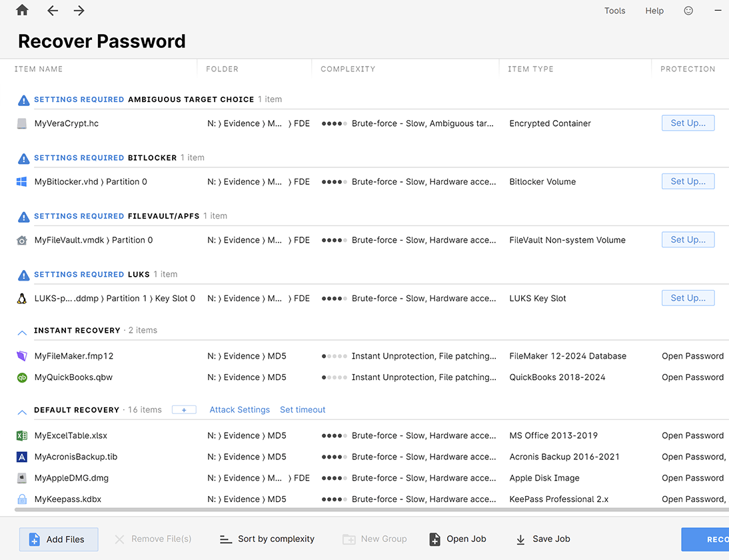Click Sort by complexity
729x560 pixels.
pos(267,539)
